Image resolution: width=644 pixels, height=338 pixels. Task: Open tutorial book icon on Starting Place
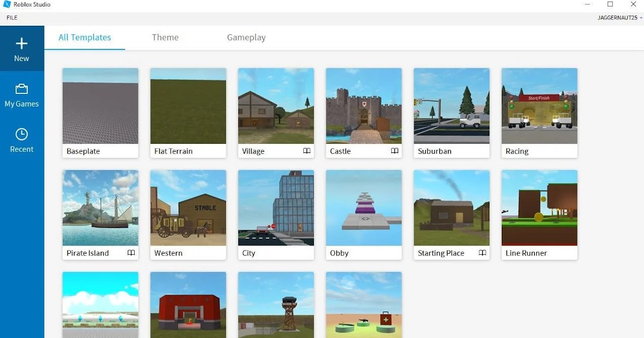point(482,253)
